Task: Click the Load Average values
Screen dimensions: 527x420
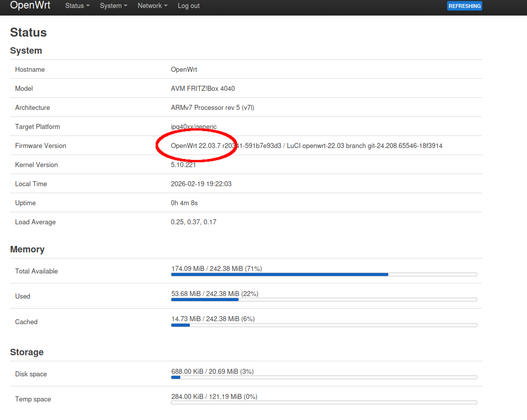Action: click(x=193, y=222)
